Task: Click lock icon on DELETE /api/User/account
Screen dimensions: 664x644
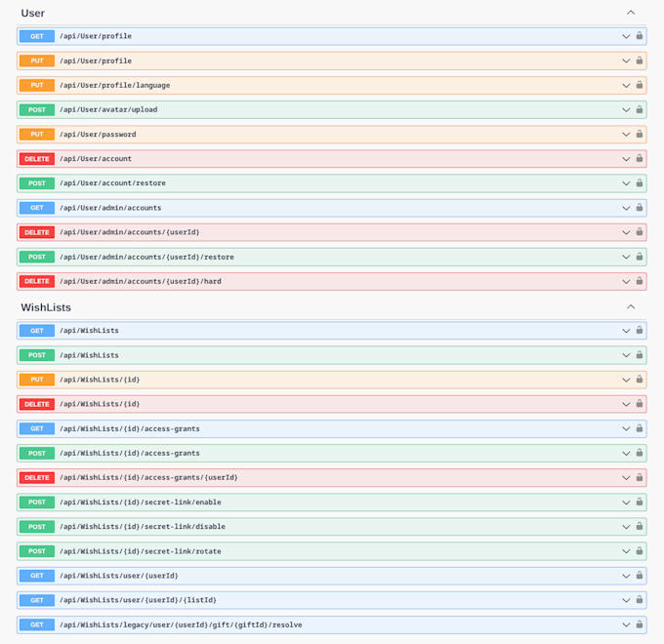Action: point(639,158)
